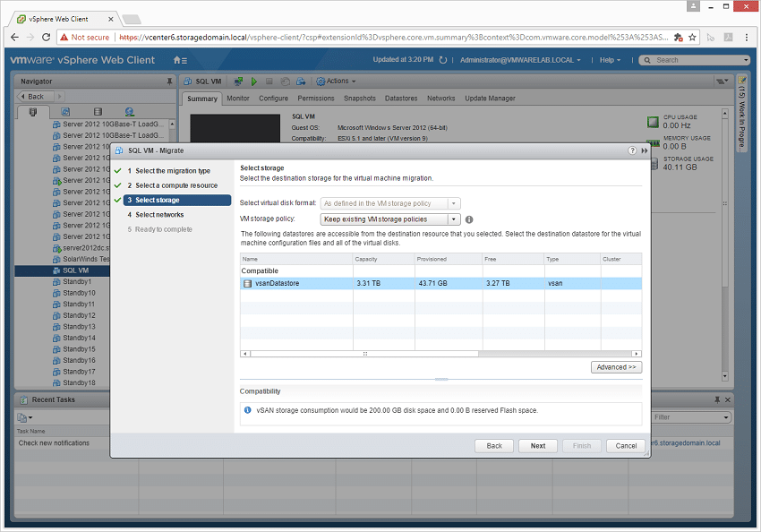Screen dimensions: 761x532
Task: Click the power off stop icon in toolbar
Action: (269, 82)
